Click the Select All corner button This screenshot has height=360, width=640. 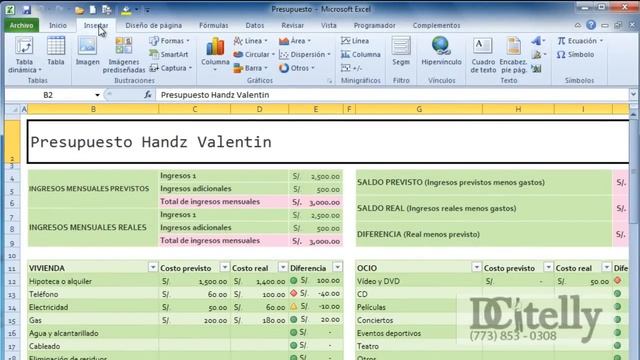tap(12, 109)
